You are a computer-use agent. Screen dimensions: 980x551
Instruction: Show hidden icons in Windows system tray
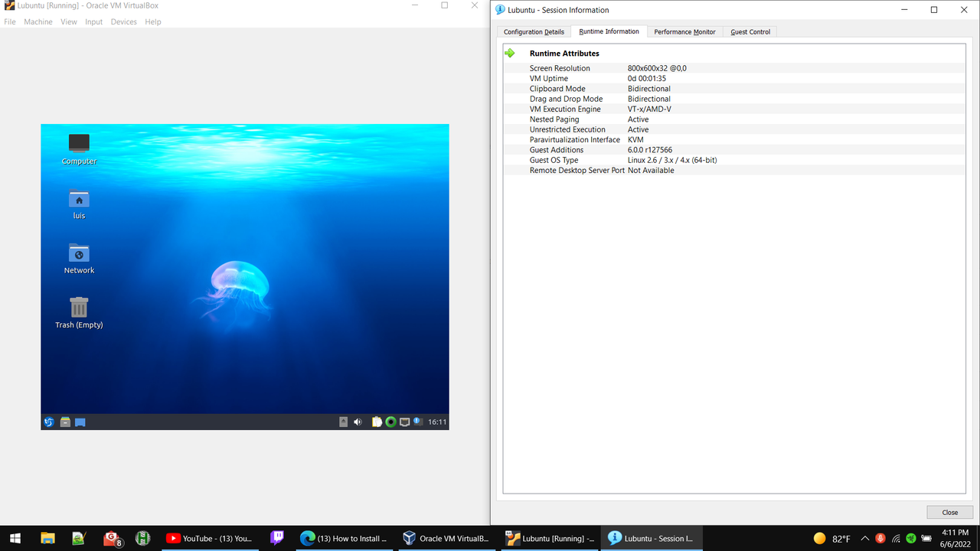[864, 538]
